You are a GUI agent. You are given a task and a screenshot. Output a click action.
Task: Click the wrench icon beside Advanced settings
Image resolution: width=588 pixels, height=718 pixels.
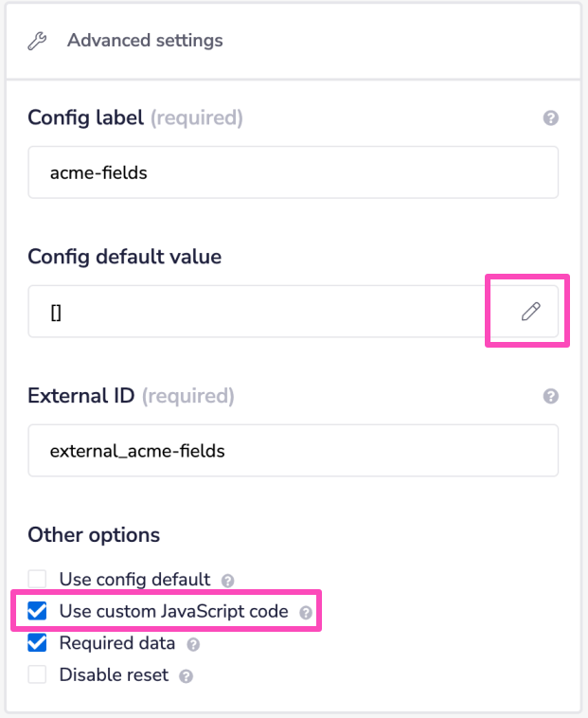(x=37, y=41)
